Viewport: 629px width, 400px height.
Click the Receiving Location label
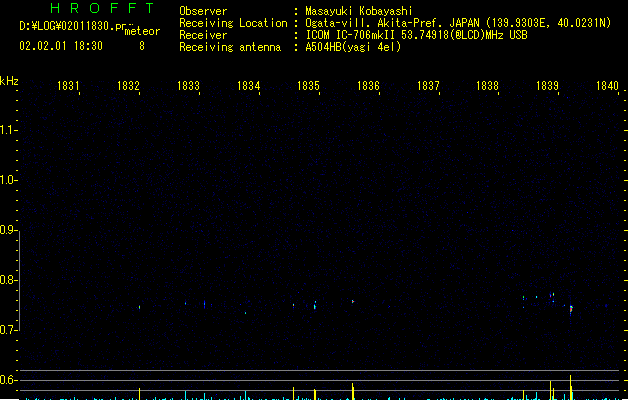(233, 23)
